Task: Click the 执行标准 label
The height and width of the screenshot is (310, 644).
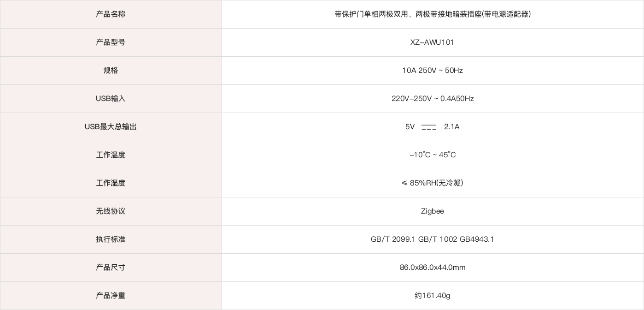Action: coord(111,239)
